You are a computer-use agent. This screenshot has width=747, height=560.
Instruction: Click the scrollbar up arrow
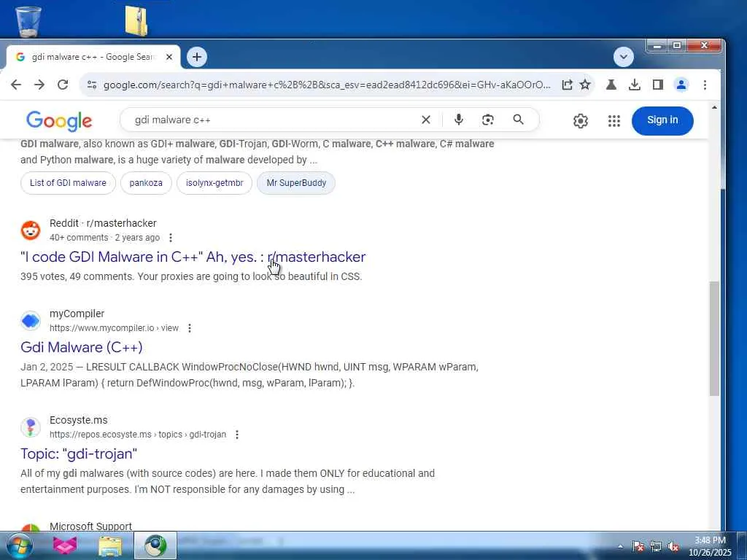click(x=714, y=108)
